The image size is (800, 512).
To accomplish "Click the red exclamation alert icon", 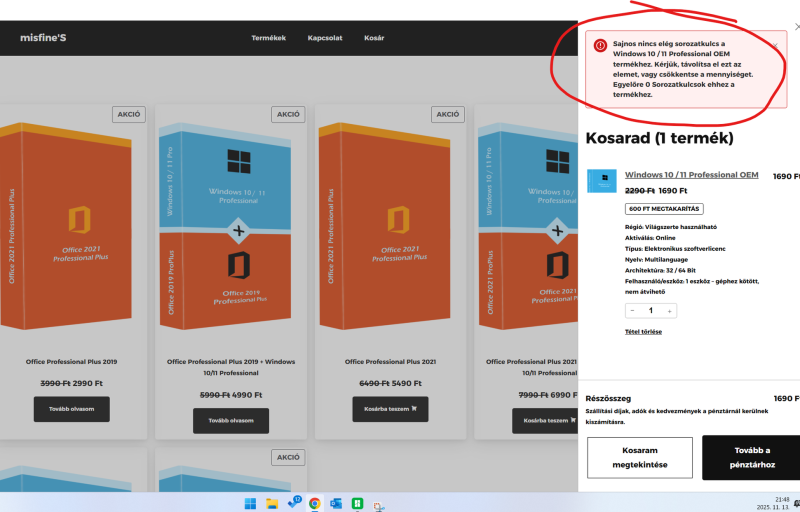I will click(600, 45).
